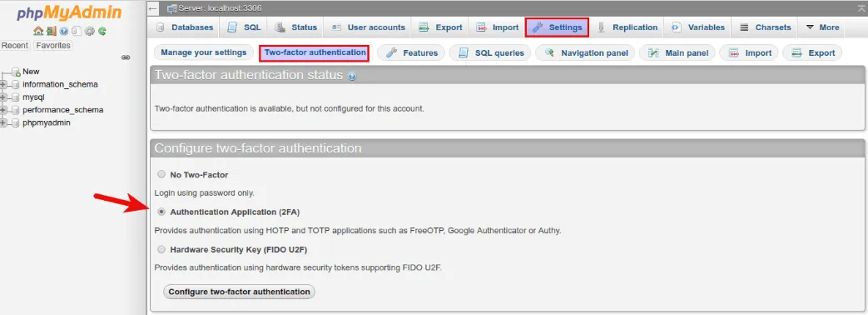The image size is (868, 315).
Task: Show the Favorites tables list
Action: click(x=53, y=46)
